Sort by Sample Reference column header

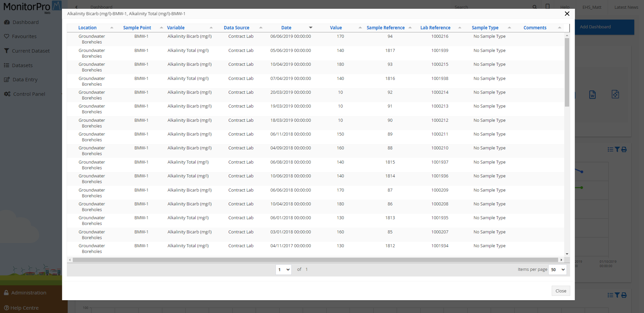click(386, 28)
